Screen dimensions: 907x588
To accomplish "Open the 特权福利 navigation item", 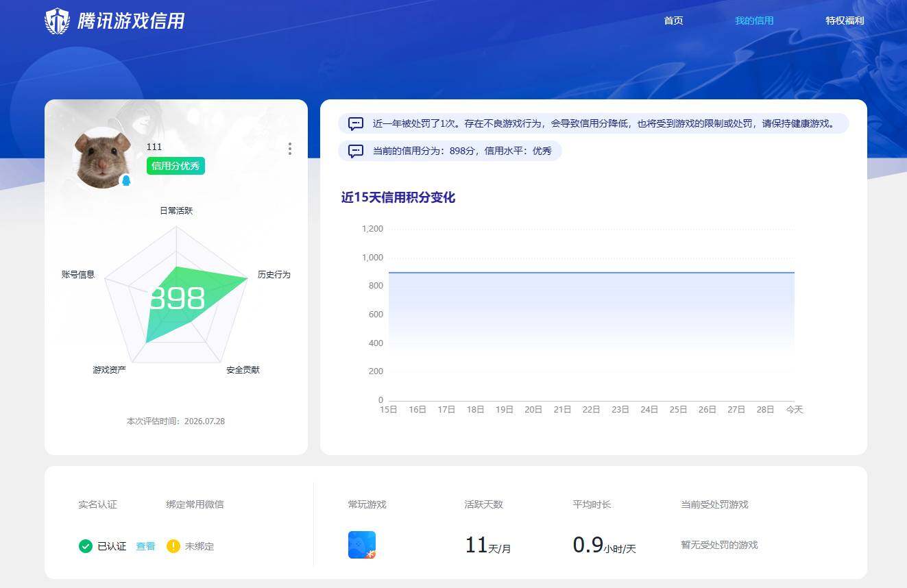I will [x=845, y=21].
